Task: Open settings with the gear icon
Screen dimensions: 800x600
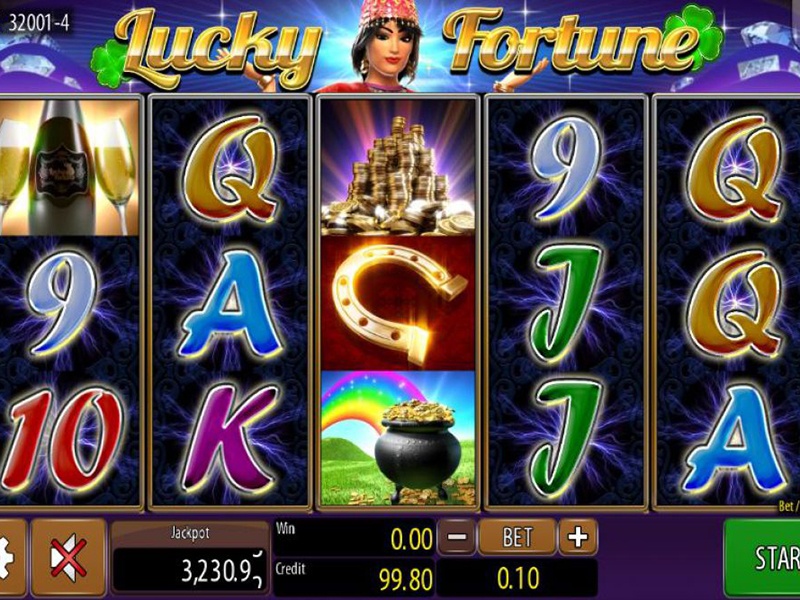Action: click(12, 558)
